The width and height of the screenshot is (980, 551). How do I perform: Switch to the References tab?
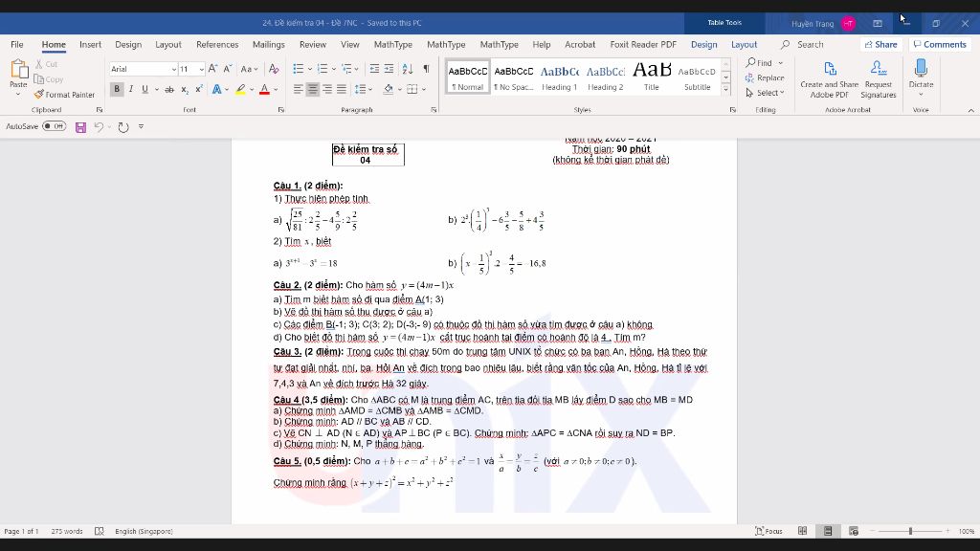pyautogui.click(x=217, y=44)
